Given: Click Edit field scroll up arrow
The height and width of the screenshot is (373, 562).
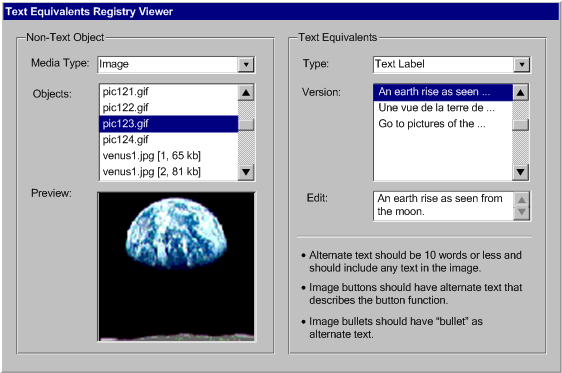Looking at the screenshot, I should click(x=522, y=199).
